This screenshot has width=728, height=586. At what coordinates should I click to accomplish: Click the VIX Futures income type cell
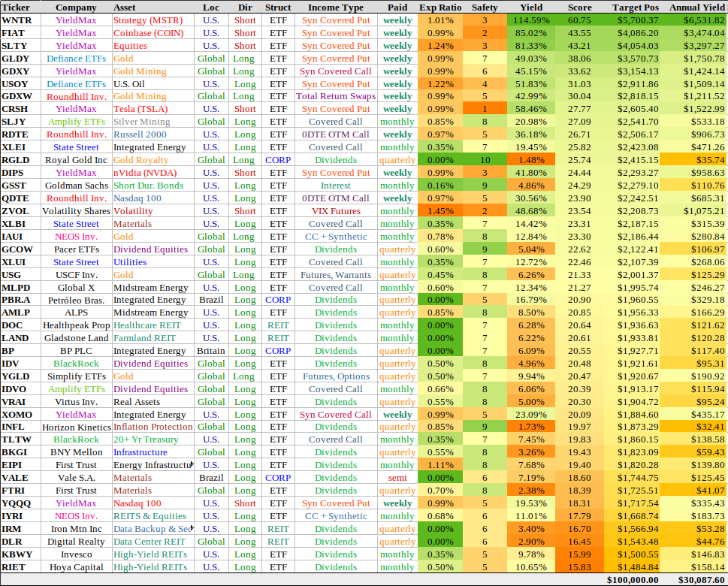pyautogui.click(x=336, y=211)
